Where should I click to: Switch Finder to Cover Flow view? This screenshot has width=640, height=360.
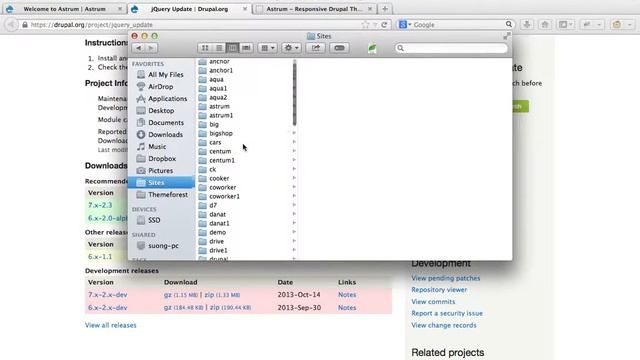[246, 48]
